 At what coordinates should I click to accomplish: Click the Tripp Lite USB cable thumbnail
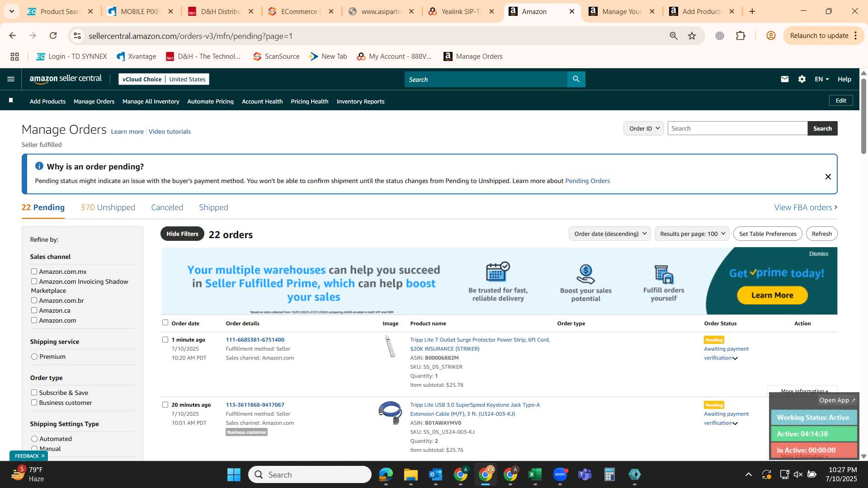click(390, 413)
